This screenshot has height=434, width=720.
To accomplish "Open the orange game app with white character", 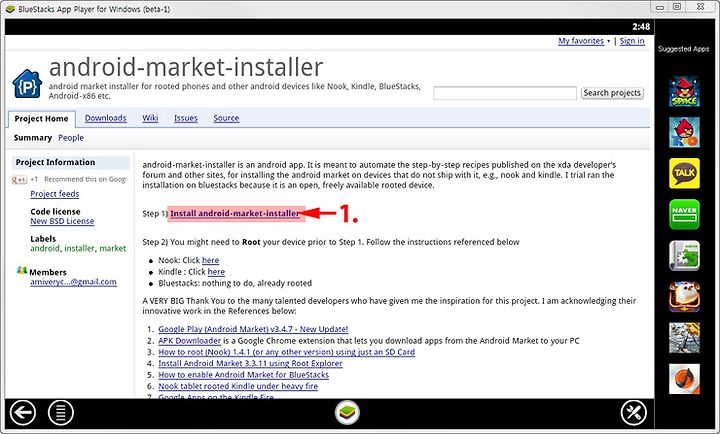I will pos(684,297).
